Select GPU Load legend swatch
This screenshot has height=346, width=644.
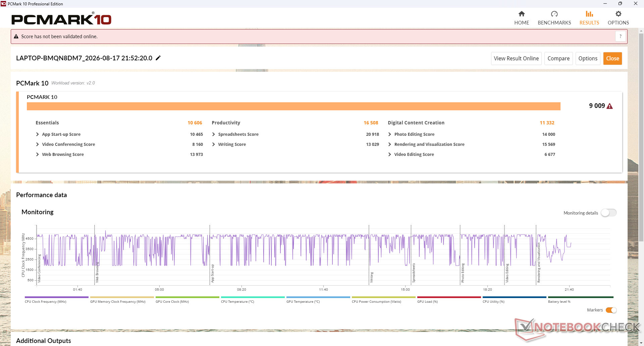[449, 297]
